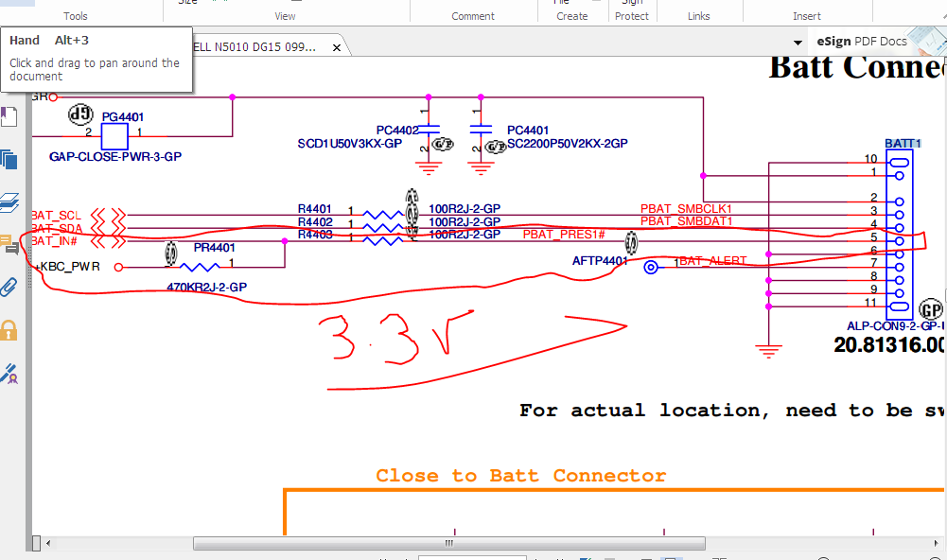Click the ALP-CON9-2-GP connector text
Viewport: 947px width, 560px height.
click(x=896, y=326)
